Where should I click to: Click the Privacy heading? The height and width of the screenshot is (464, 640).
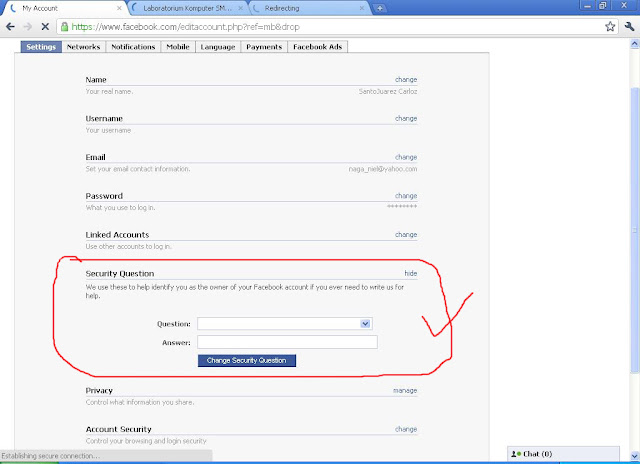(x=99, y=391)
